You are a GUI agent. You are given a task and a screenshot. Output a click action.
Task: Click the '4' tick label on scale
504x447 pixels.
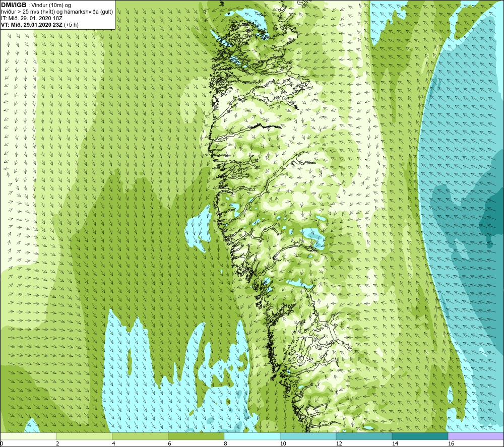(113, 443)
